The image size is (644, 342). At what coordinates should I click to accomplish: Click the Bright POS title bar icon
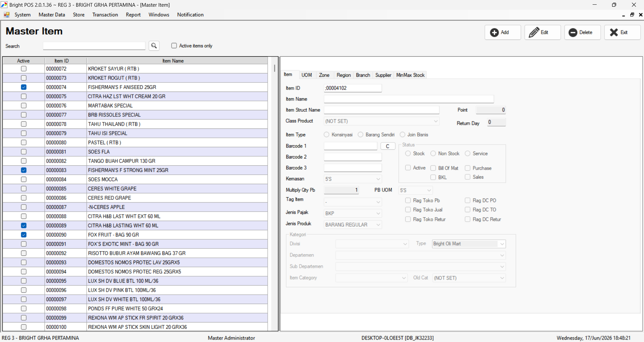[x=4, y=5]
